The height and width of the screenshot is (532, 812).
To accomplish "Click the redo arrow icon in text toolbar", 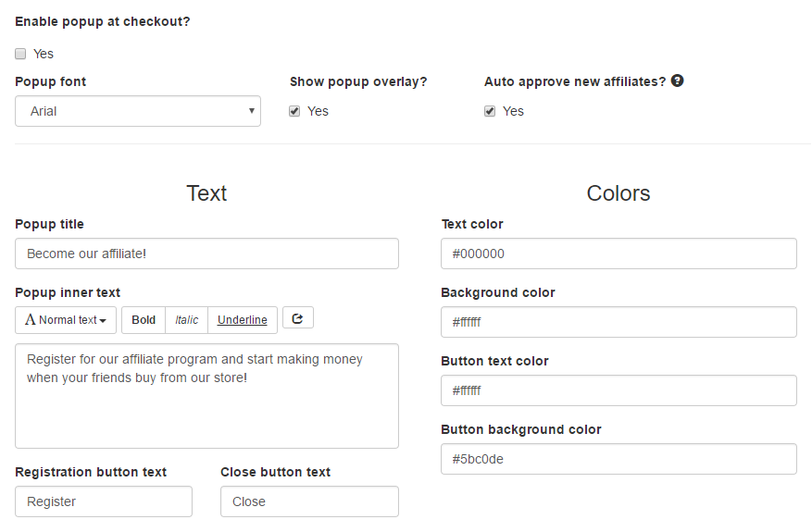I will 298,318.
